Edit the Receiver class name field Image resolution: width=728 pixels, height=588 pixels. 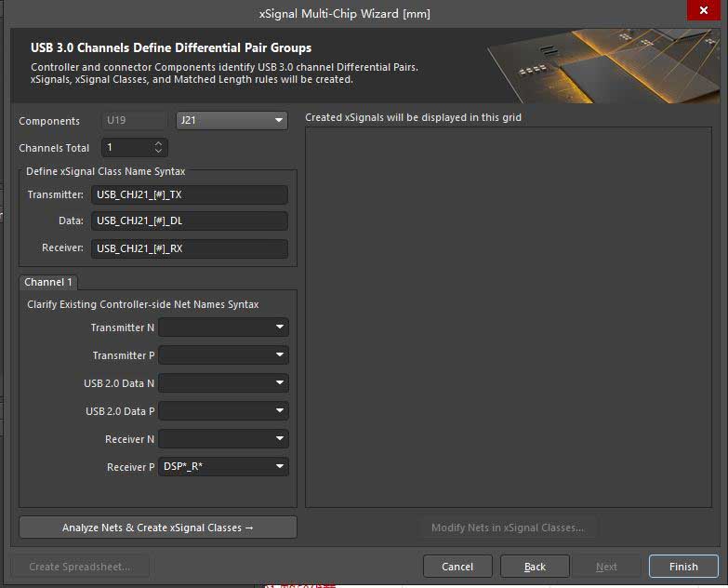point(189,248)
